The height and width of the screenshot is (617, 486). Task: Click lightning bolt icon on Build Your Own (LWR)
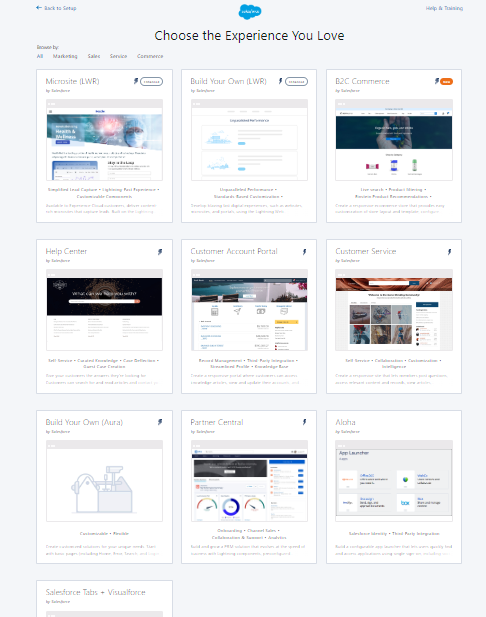tap(281, 81)
